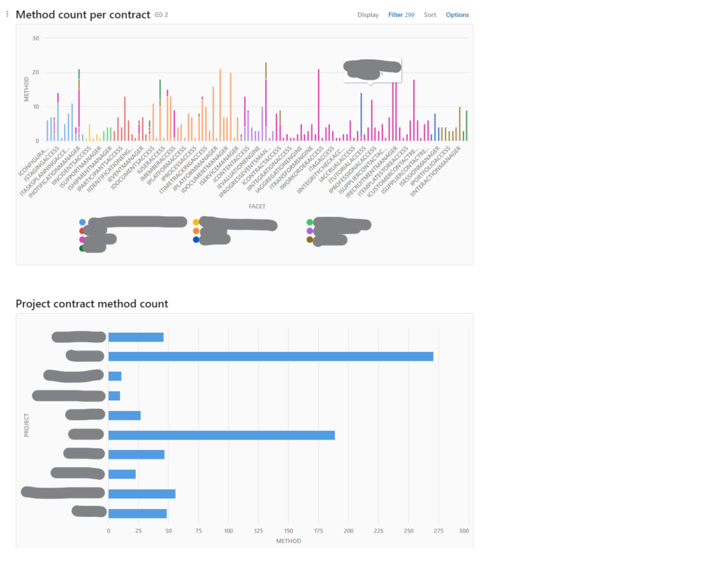Click the purple legend dot

tap(310, 231)
